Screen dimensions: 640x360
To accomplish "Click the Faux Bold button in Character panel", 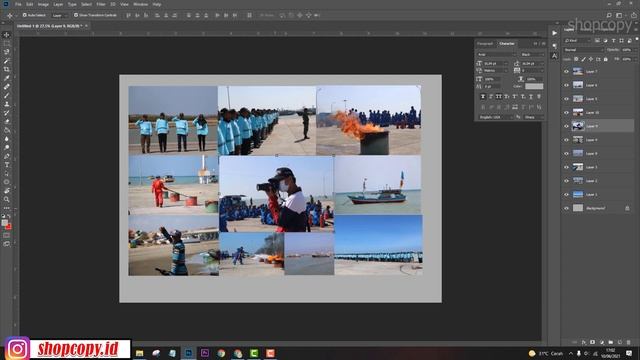I will 483,97.
